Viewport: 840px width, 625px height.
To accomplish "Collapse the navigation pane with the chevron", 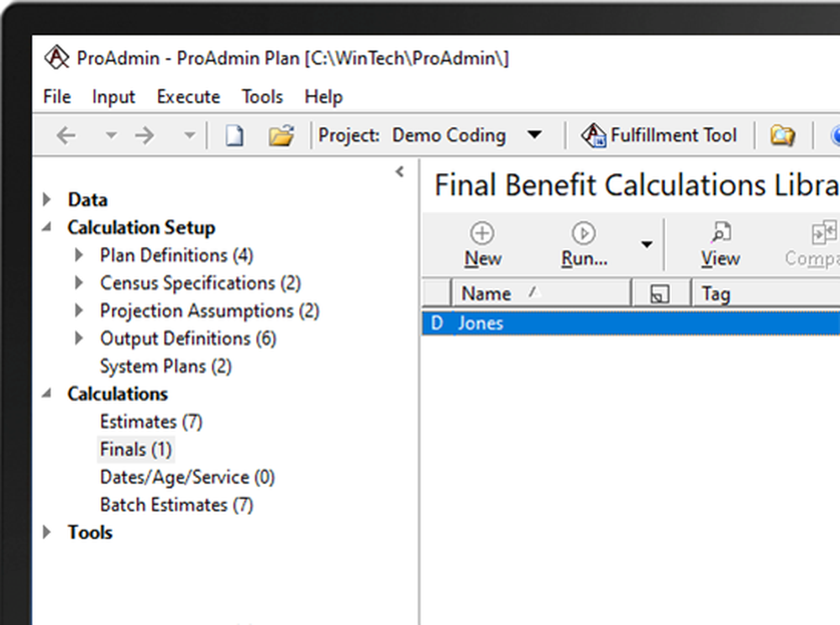I will [400, 172].
